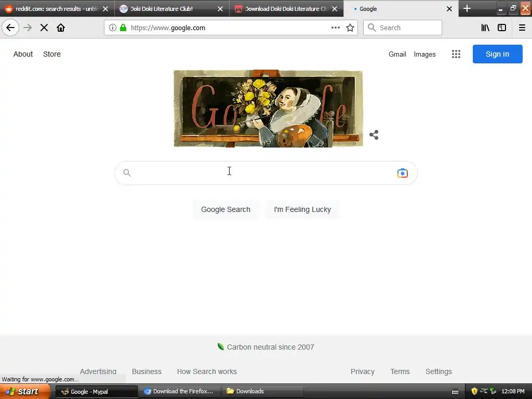Open the Advertising footer link
Image resolution: width=532 pixels, height=399 pixels.
(x=98, y=371)
